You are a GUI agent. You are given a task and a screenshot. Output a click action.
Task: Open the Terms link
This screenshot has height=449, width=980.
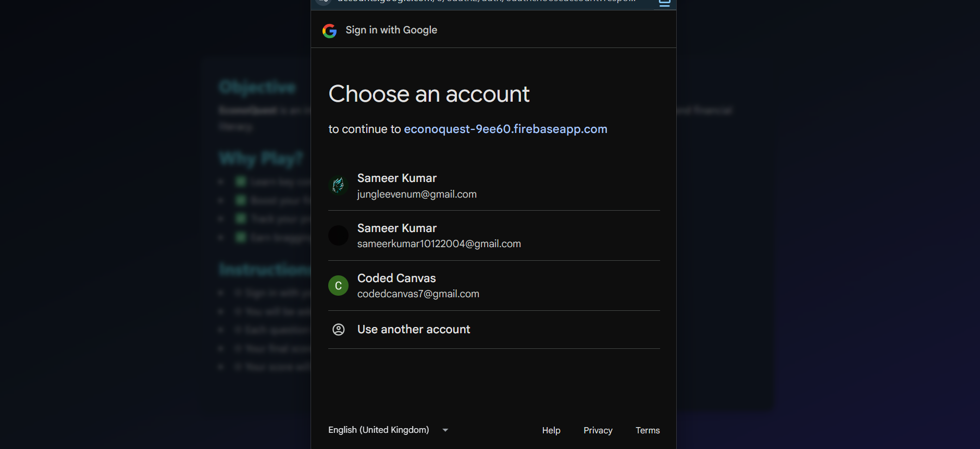(648, 430)
